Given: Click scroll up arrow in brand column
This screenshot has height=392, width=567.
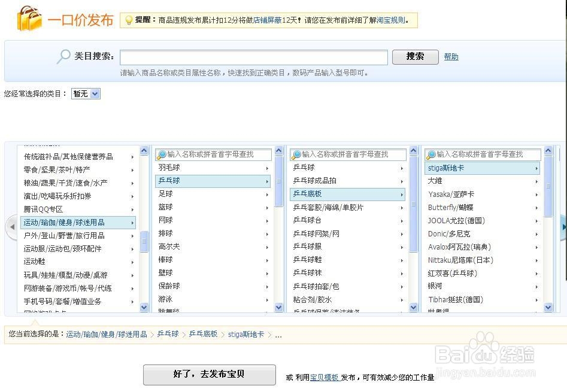Looking at the screenshot, I should [x=548, y=151].
